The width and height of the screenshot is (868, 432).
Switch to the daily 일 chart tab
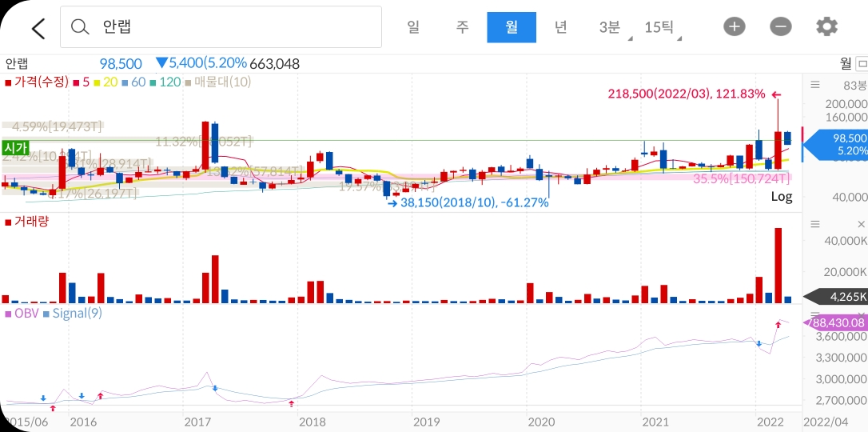pos(413,26)
